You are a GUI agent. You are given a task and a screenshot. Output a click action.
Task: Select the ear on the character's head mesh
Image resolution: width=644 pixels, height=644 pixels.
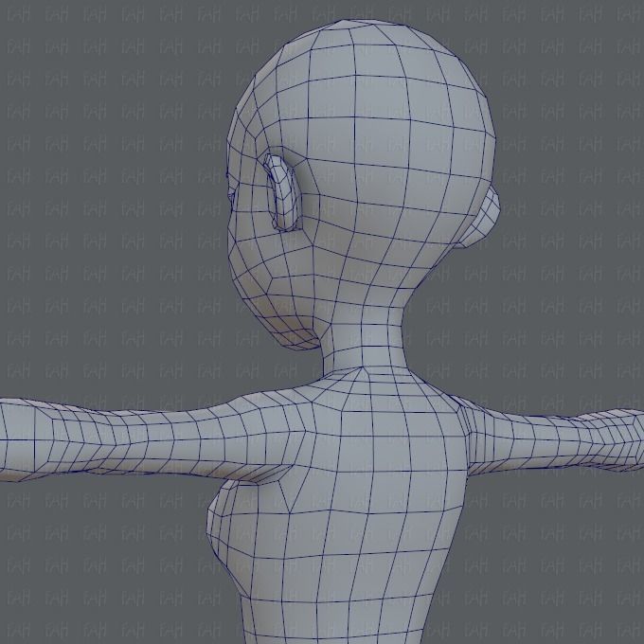click(283, 192)
